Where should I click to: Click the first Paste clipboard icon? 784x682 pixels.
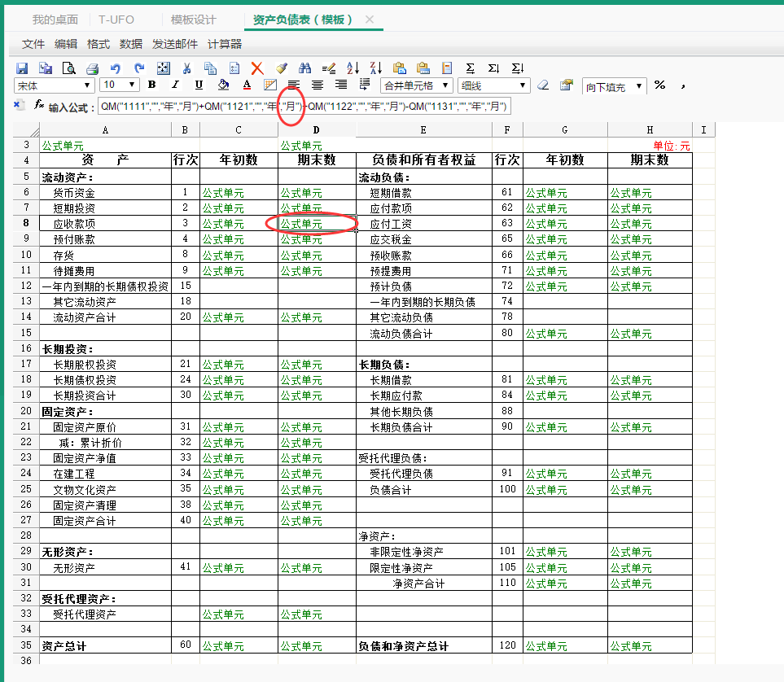coord(400,68)
